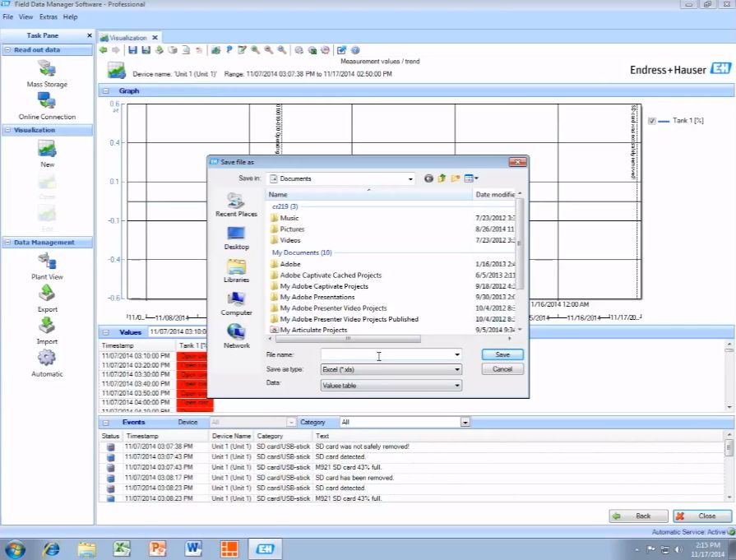Viewport: 736px width, 560px height.
Task: Open Excel from taskbar
Action: [122, 548]
